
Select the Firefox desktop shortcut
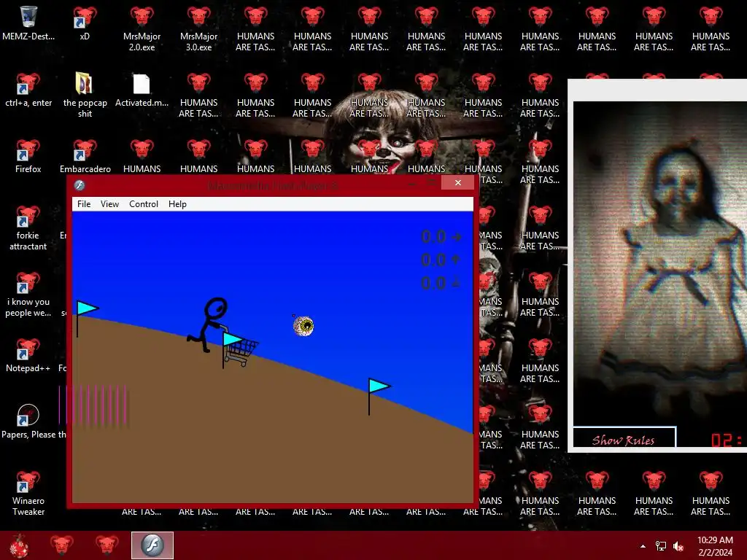click(x=28, y=157)
